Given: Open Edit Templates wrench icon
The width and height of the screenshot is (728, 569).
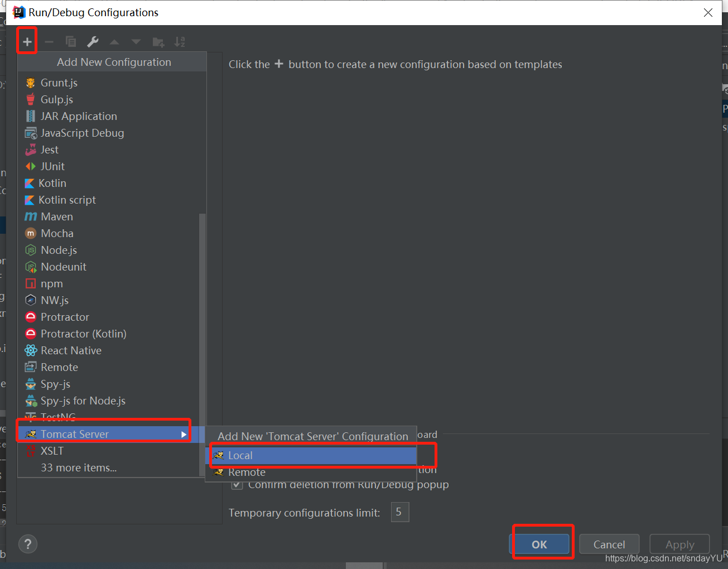Looking at the screenshot, I should (x=93, y=42).
